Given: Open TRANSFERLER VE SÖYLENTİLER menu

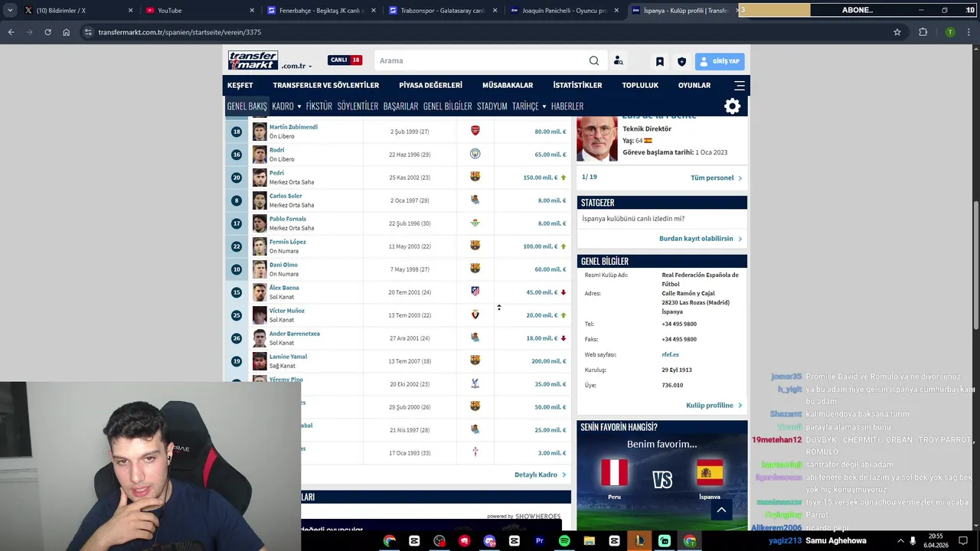Looking at the screenshot, I should click(x=326, y=85).
